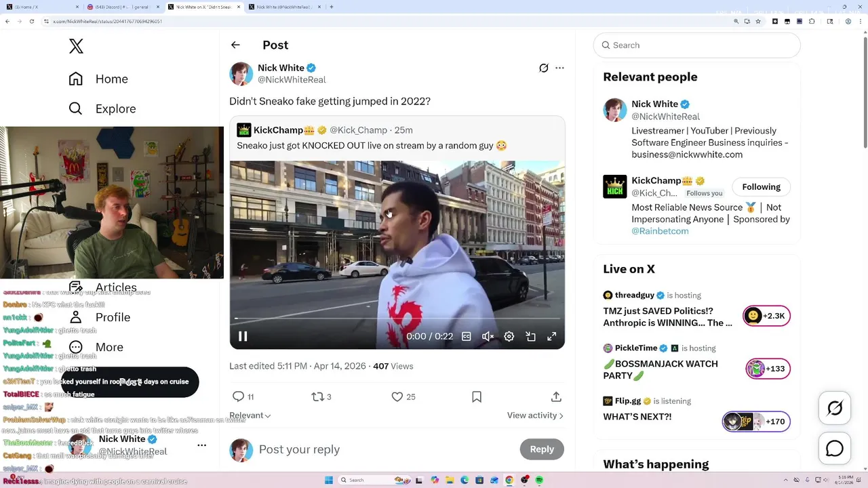The height and width of the screenshot is (488, 868).
Task: Reload the page
Action: [32, 21]
